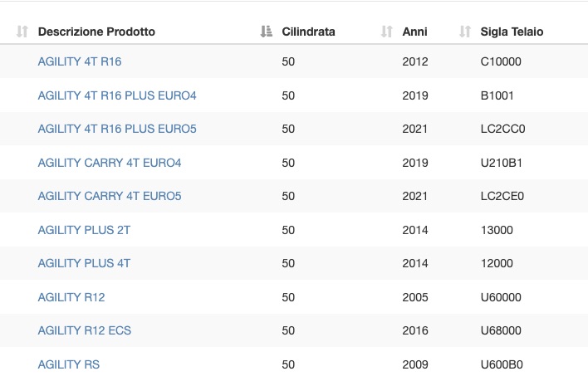Click Cilindrata 50 in AGILITY R12 row

(x=288, y=297)
